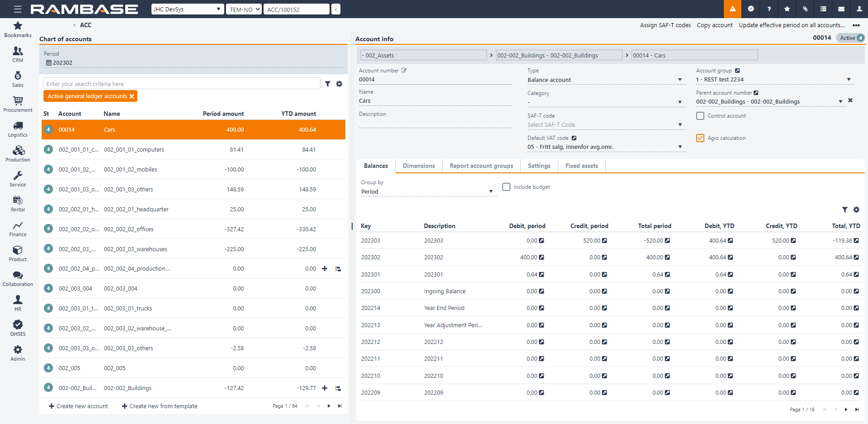Image resolution: width=868 pixels, height=424 pixels.
Task: Click Create new account
Action: point(78,406)
